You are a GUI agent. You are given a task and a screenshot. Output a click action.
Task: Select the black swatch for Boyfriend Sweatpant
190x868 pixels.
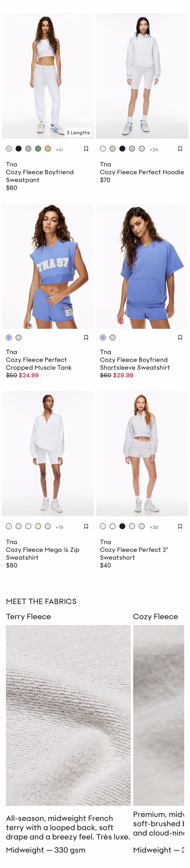(19, 149)
